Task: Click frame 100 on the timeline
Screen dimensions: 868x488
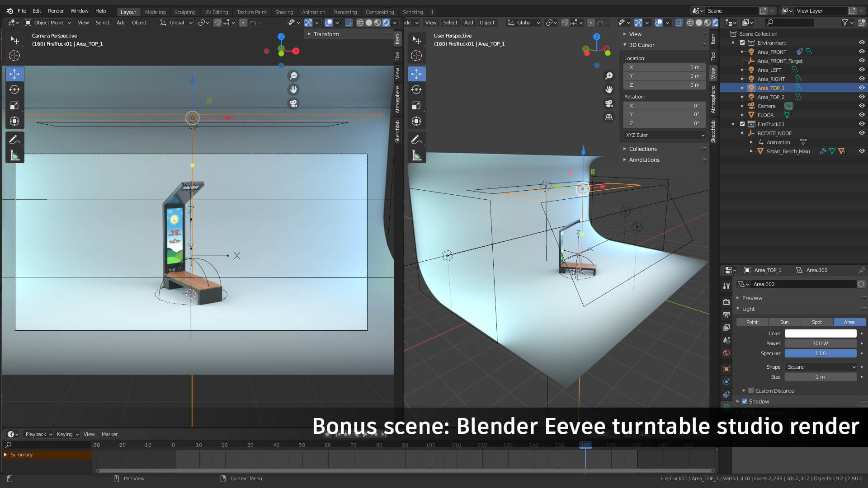Action: click(x=430, y=445)
